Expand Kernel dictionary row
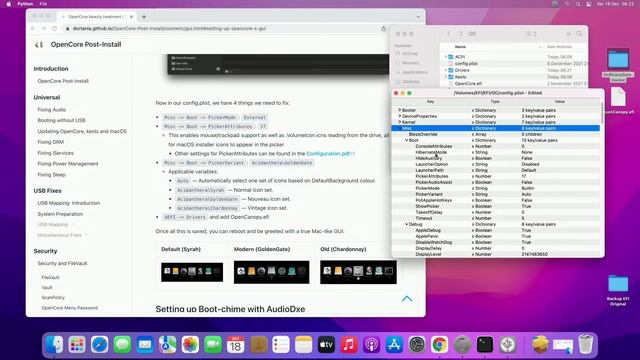 [400, 122]
